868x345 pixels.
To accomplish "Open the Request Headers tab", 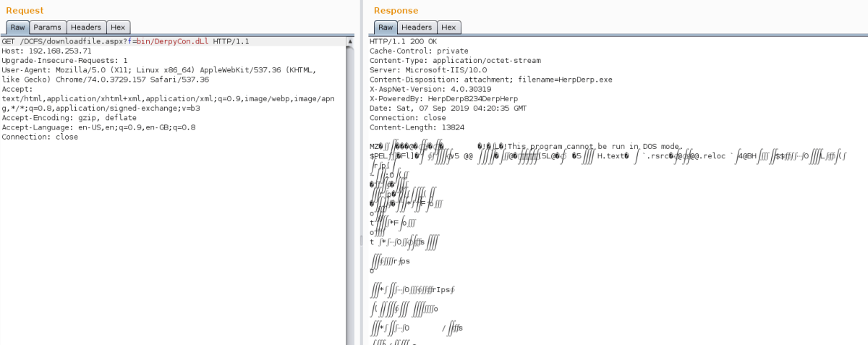I will pos(86,27).
